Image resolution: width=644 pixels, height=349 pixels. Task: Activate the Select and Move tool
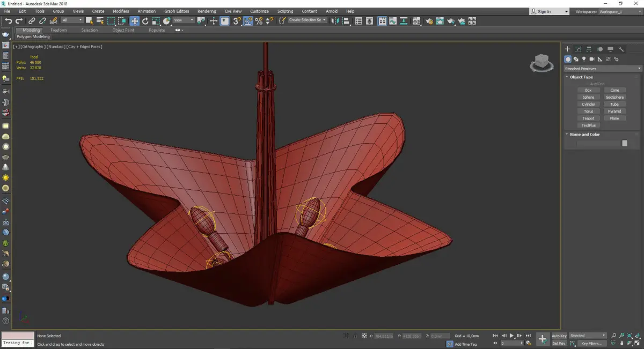134,21
